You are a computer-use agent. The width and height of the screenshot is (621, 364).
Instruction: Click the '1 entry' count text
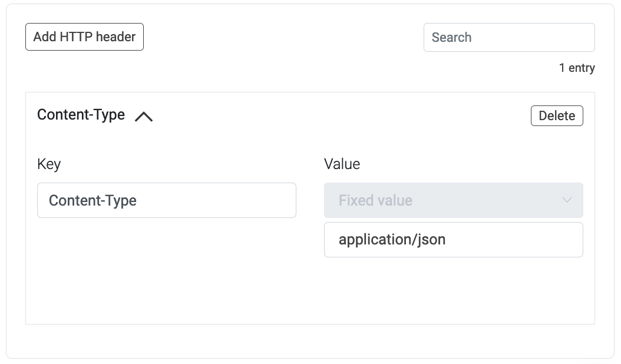[577, 68]
